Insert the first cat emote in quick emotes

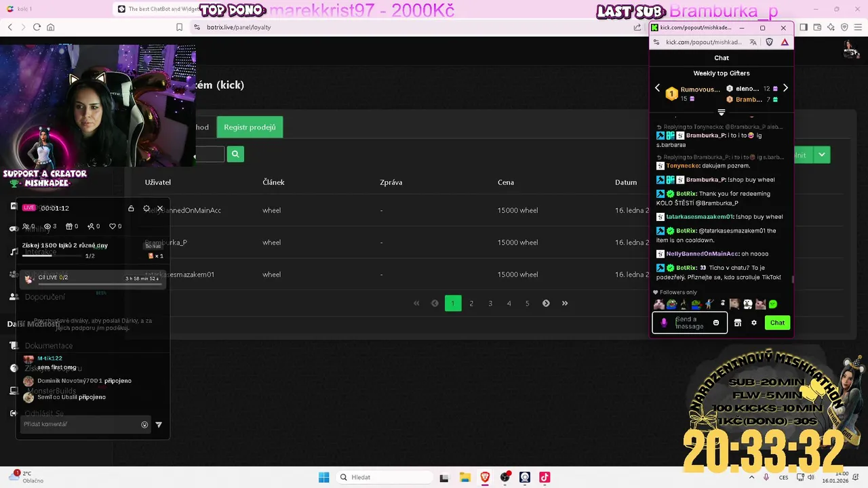pos(658,304)
